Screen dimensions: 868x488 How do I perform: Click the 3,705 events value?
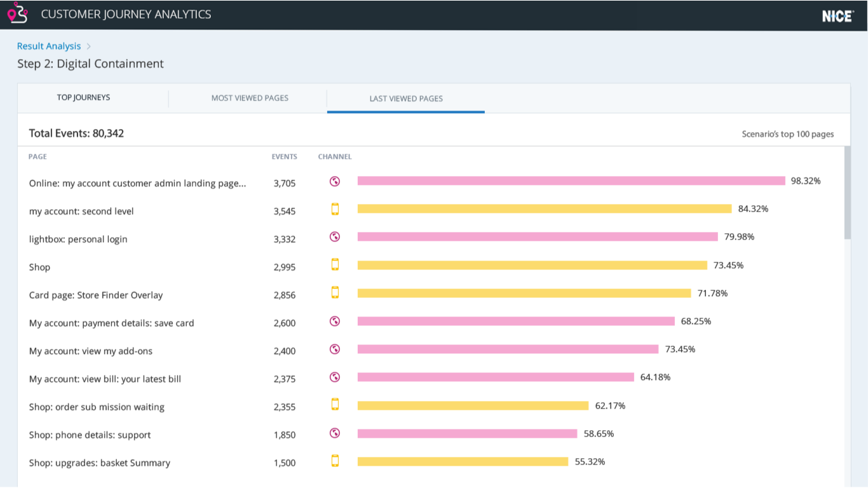point(285,184)
